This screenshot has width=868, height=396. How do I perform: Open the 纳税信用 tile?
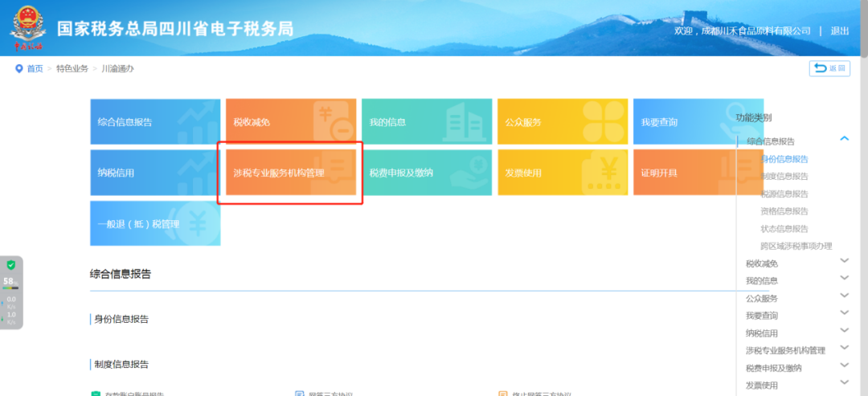pos(155,173)
